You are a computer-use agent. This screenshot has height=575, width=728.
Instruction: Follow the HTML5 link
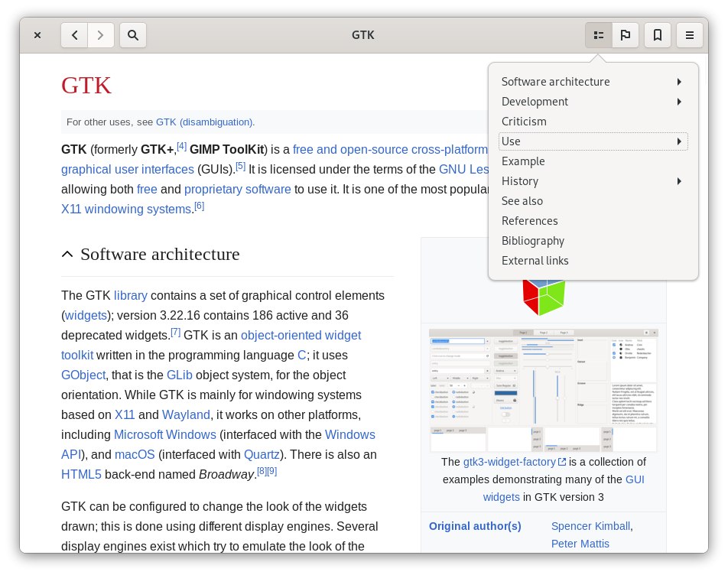81,475
